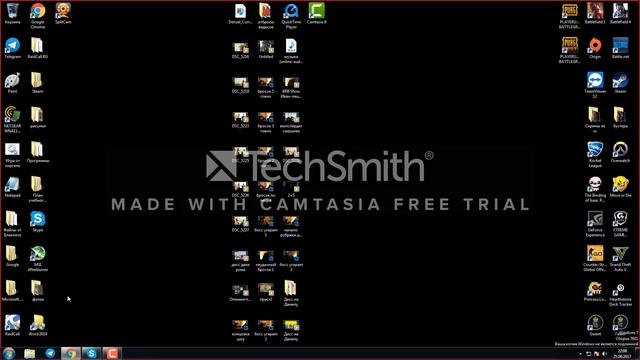Show hidden system tray icons
The image size is (640, 360).
pyautogui.click(x=580, y=354)
